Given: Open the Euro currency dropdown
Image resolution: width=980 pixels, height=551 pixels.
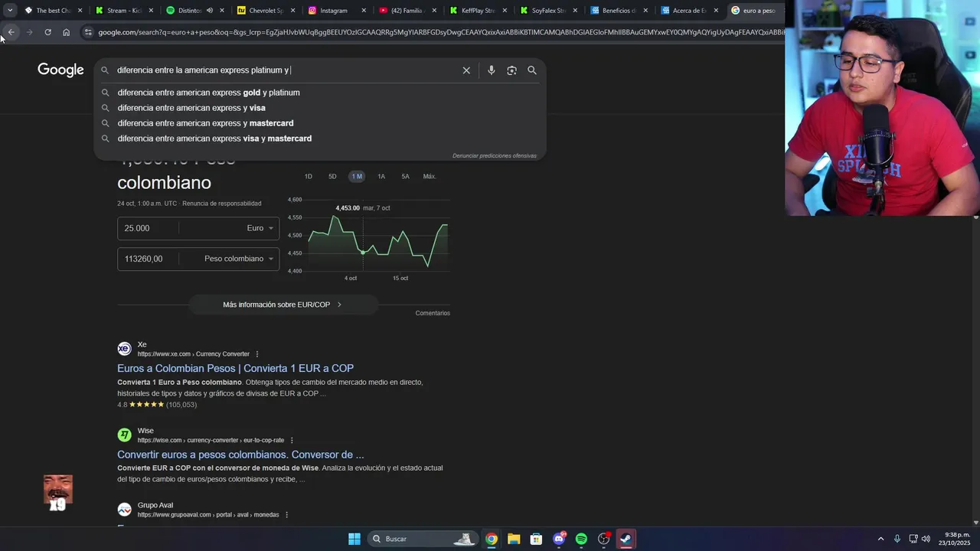Looking at the screenshot, I should pos(230,228).
